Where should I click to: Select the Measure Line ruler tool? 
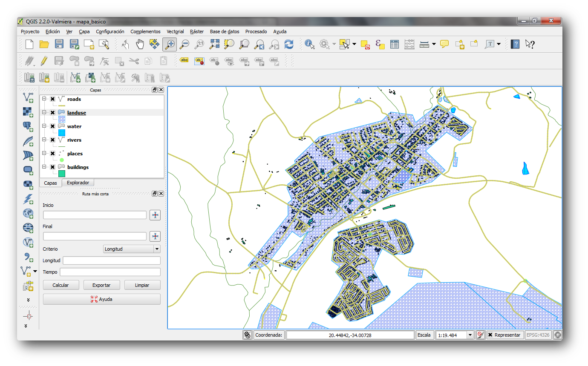coord(424,44)
